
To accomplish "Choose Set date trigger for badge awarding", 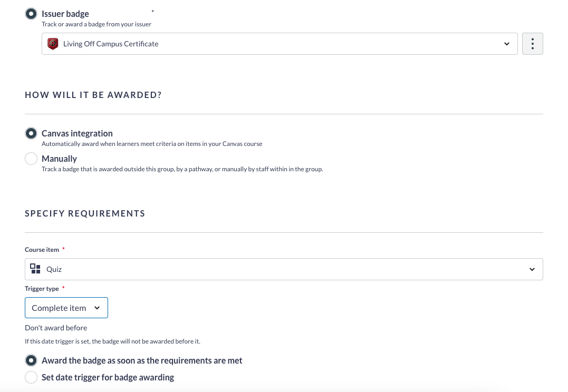I will 31,377.
